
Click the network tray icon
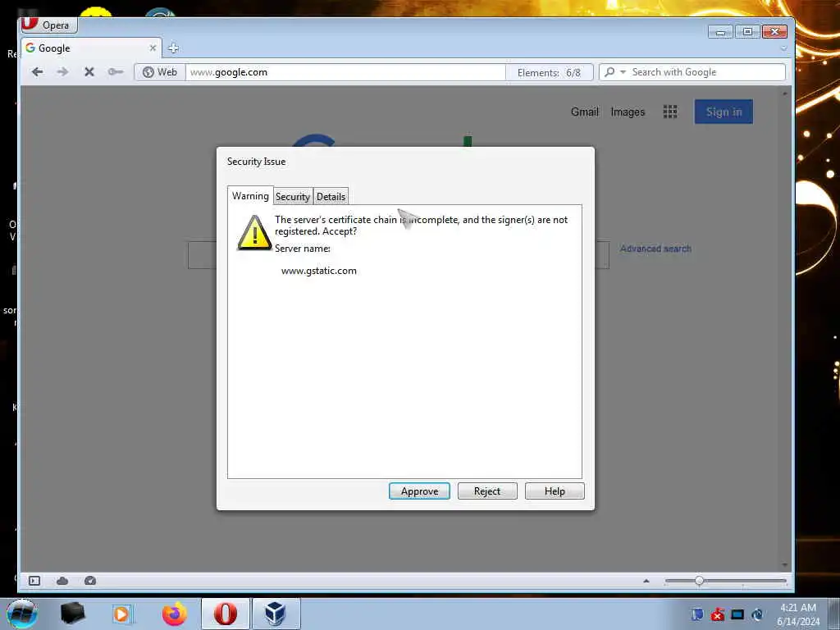[757, 614]
